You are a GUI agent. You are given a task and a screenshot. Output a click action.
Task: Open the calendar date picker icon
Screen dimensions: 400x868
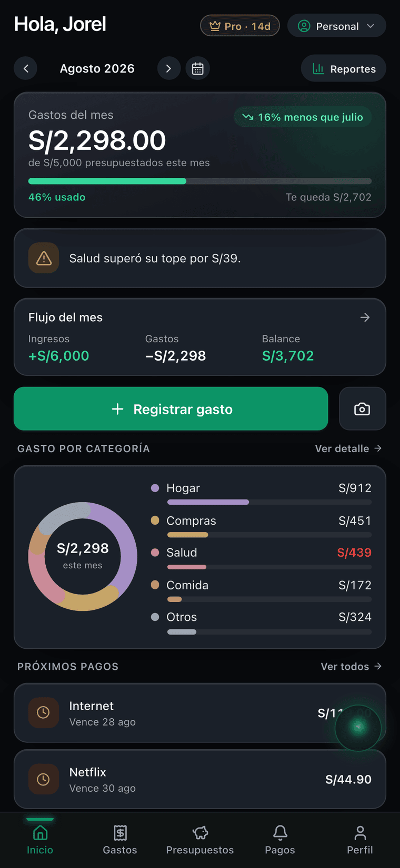198,68
